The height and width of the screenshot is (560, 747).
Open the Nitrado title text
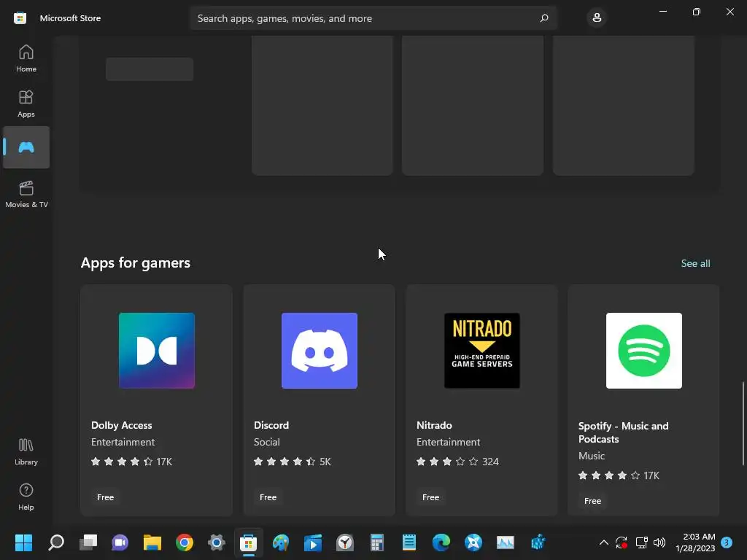pyautogui.click(x=434, y=425)
